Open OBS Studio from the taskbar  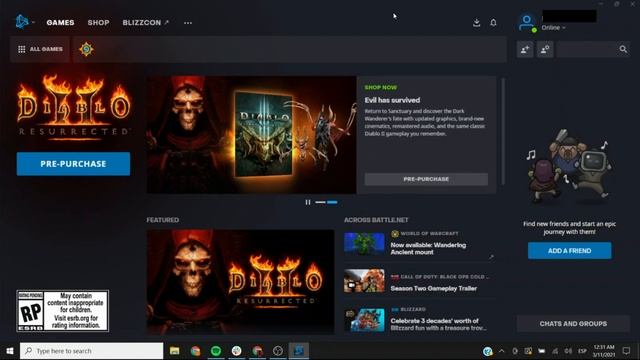pyautogui.click(x=278, y=351)
